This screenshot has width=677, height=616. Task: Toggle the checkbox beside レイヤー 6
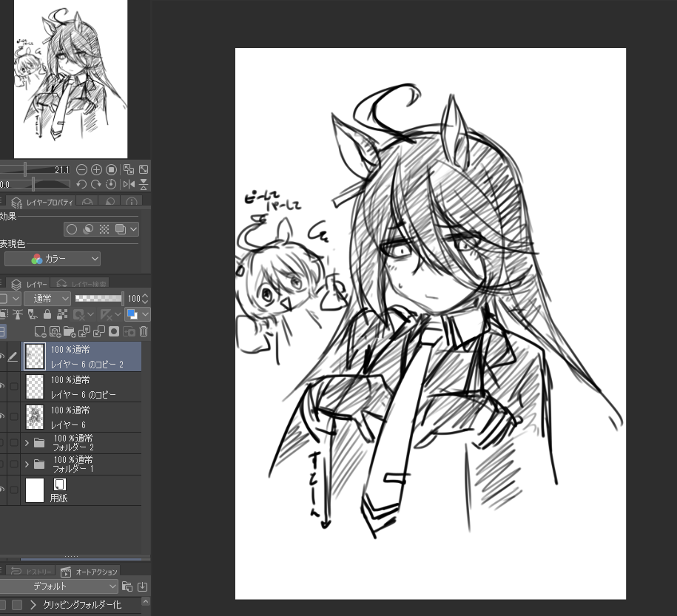(14, 417)
